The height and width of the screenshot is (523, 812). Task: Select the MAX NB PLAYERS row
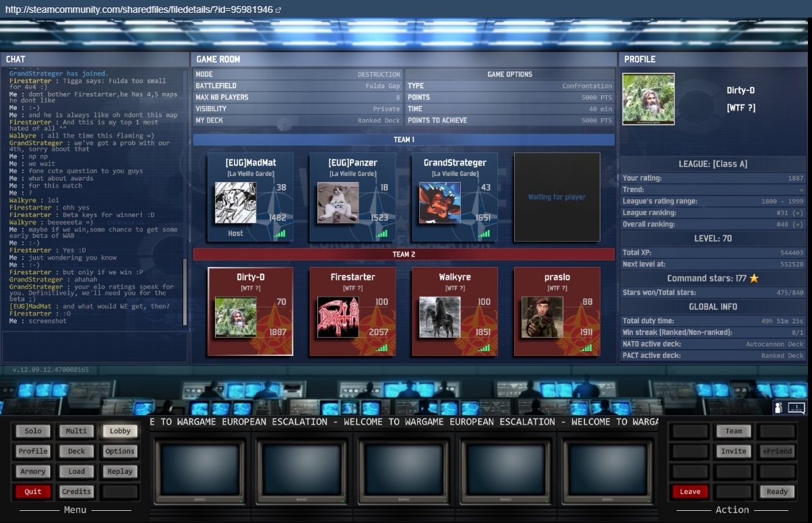click(x=298, y=97)
